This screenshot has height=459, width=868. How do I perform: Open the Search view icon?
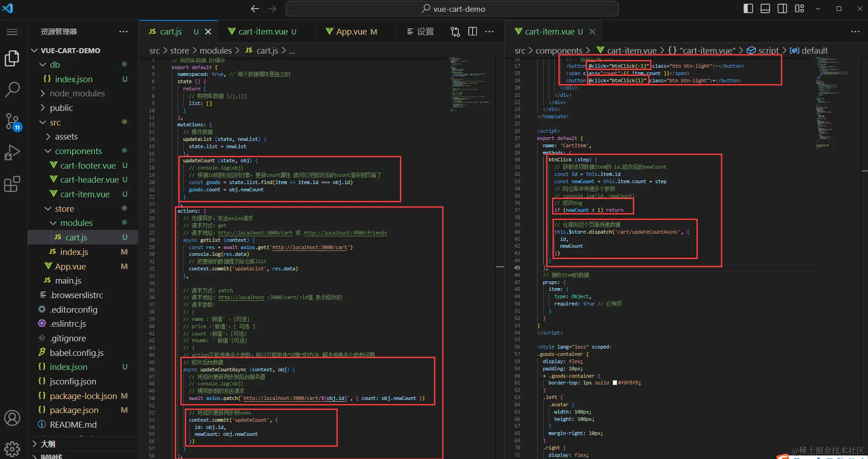(12, 90)
